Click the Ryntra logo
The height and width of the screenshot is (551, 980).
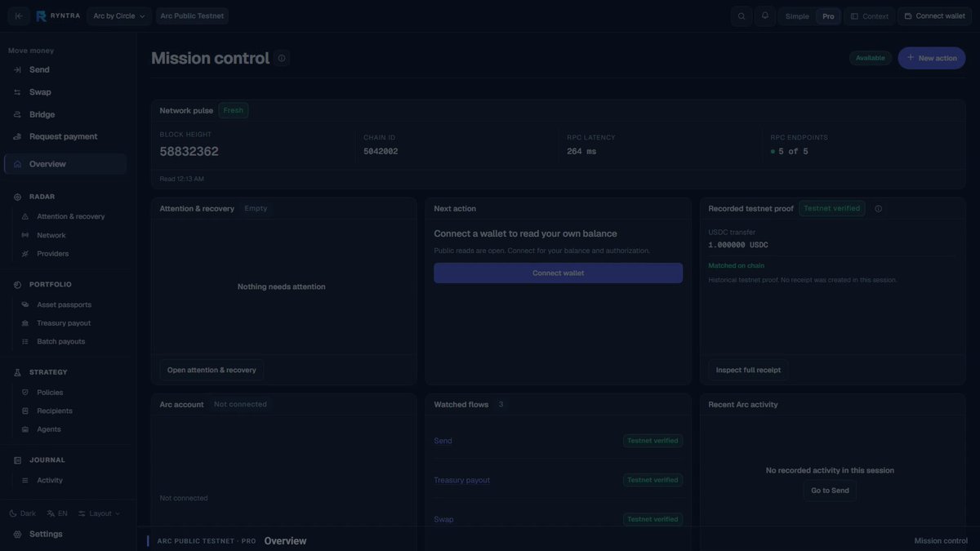coord(57,16)
